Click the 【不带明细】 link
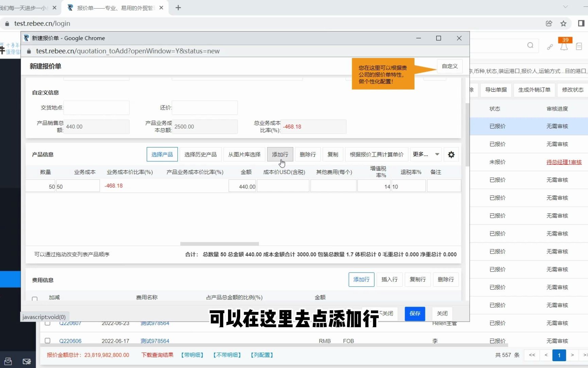The height and width of the screenshot is (368, 588). (x=227, y=355)
